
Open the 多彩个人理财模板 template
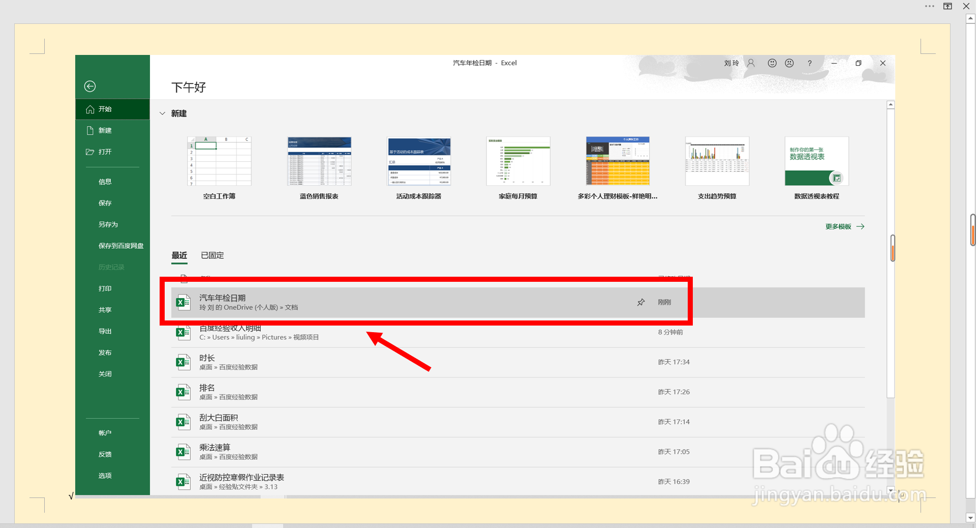coord(618,168)
